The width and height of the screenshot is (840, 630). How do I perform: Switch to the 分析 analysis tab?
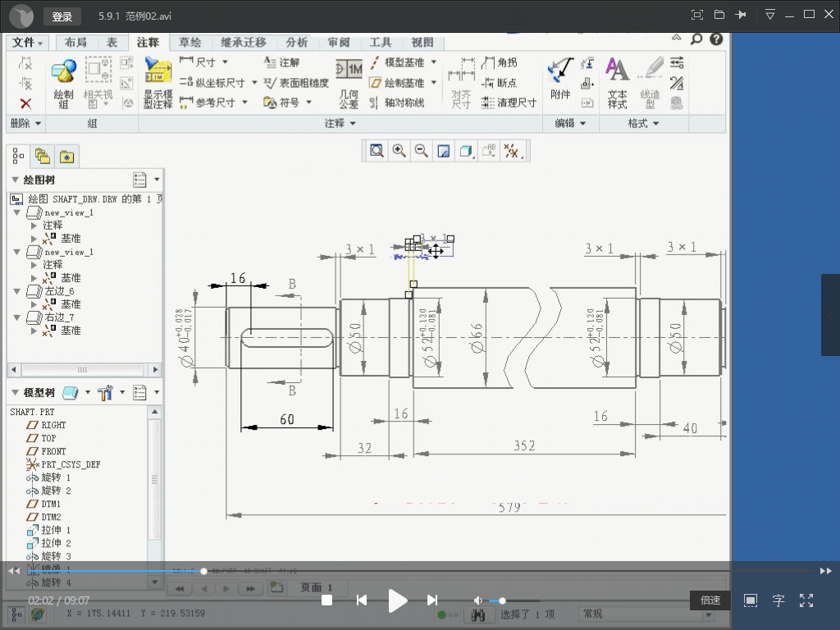tap(296, 43)
